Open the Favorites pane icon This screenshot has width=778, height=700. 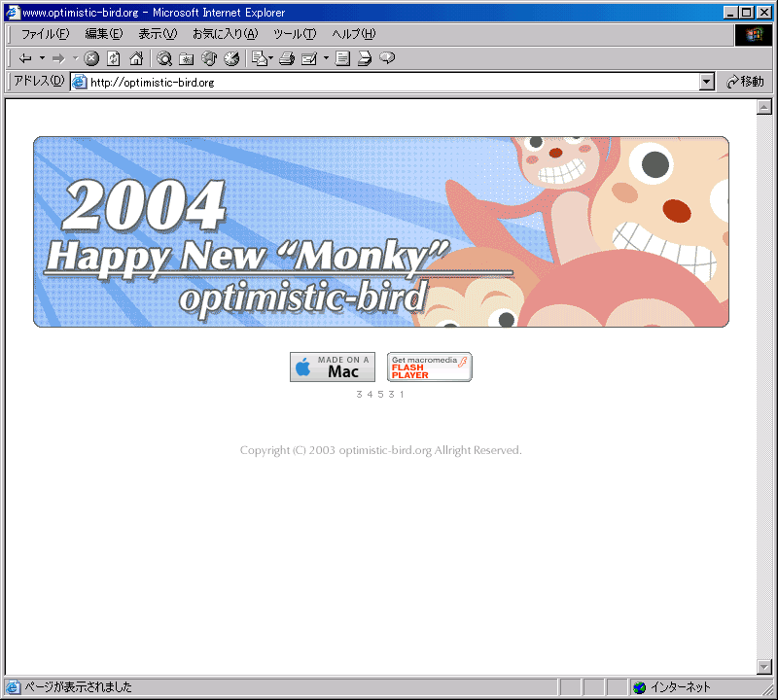click(x=186, y=58)
